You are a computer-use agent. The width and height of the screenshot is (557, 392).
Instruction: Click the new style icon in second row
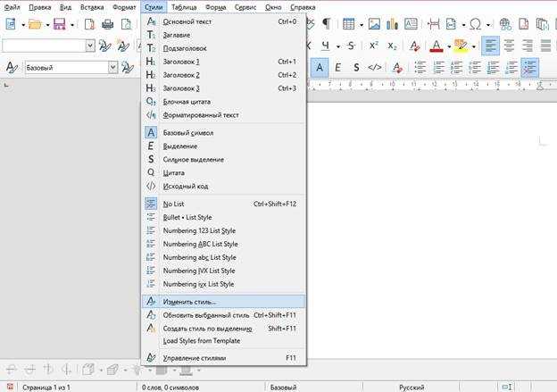(x=123, y=46)
